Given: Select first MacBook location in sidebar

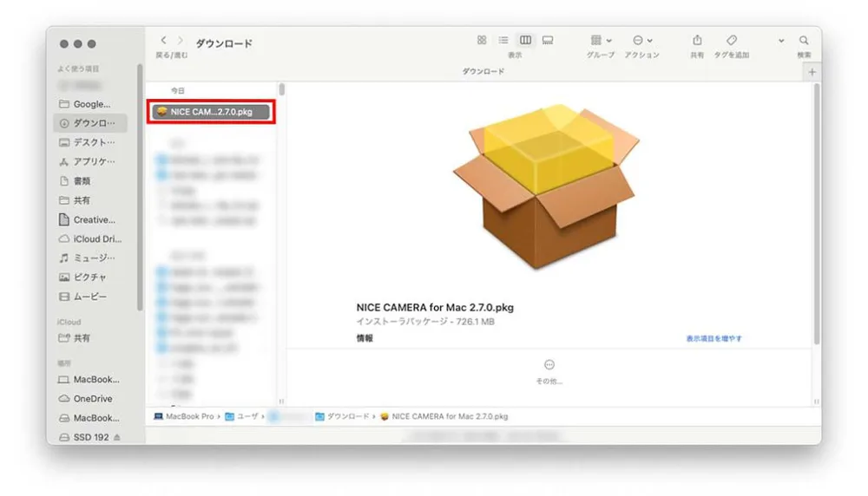Looking at the screenshot, I should [x=90, y=379].
